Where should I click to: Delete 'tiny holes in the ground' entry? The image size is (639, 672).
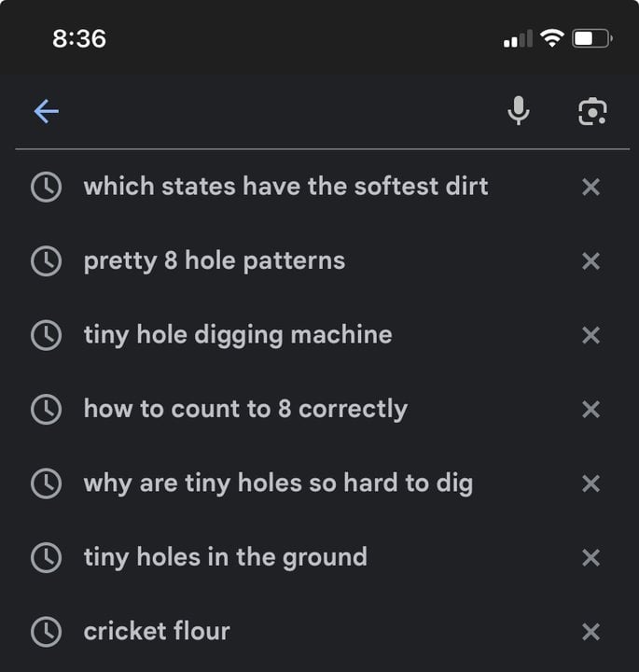(x=590, y=557)
